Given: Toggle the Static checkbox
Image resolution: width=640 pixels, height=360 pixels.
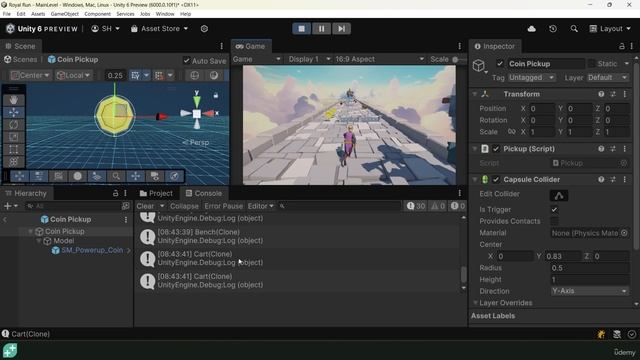Looking at the screenshot, I should pos(591,64).
